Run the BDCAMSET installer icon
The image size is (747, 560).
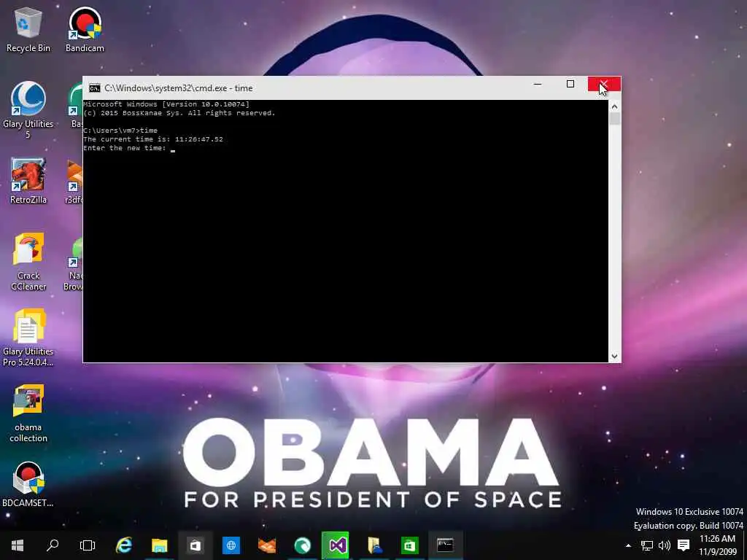[x=28, y=484]
